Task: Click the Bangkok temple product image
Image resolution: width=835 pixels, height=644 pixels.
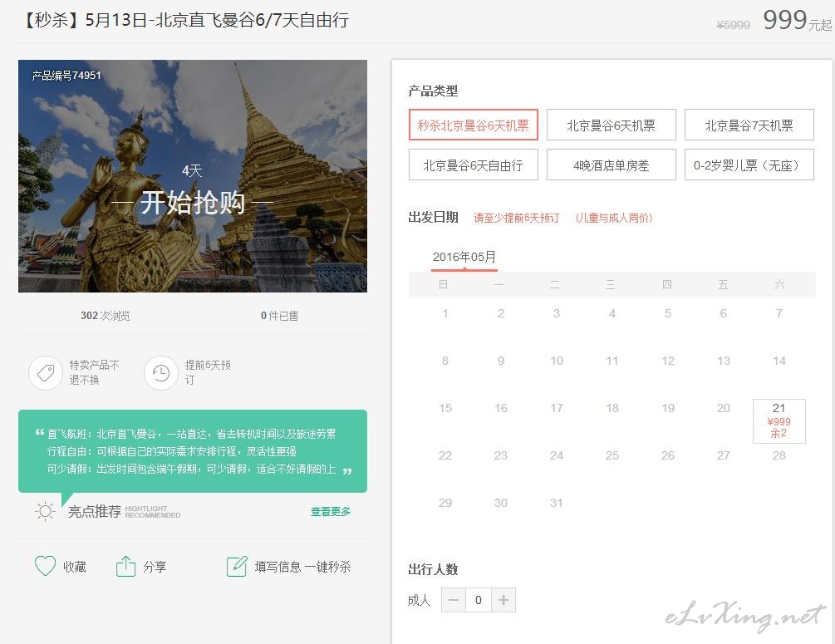Action: pos(193,176)
